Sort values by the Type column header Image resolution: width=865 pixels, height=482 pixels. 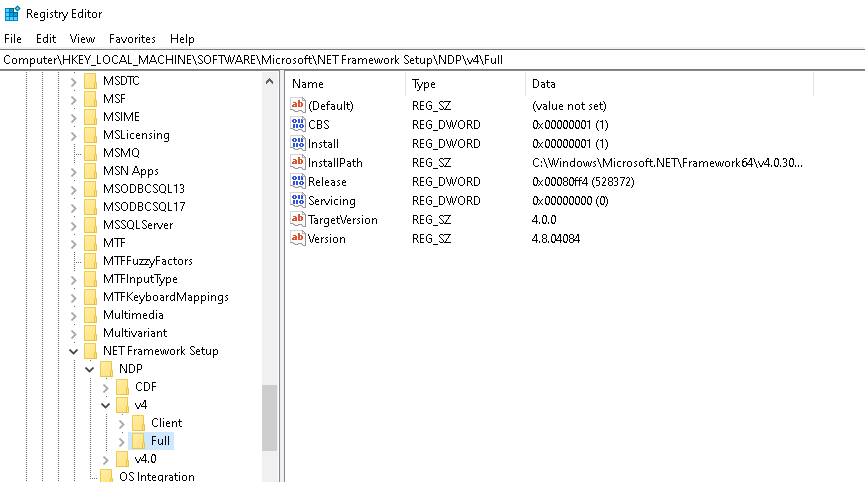(x=466, y=84)
